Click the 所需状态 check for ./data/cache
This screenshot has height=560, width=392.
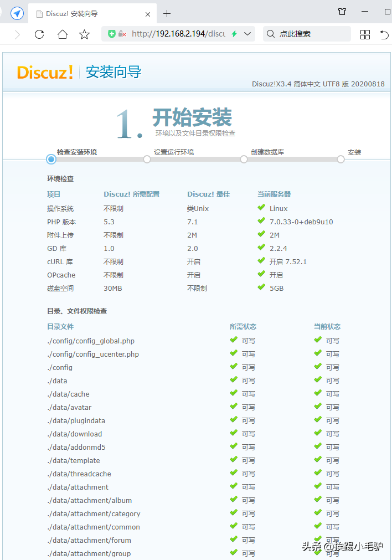pyautogui.click(x=234, y=393)
